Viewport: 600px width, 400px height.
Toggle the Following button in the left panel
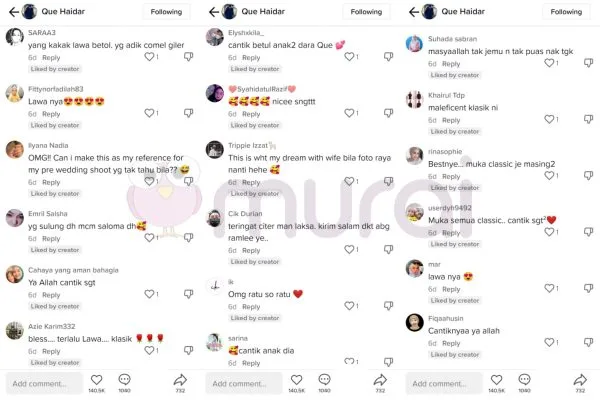[x=166, y=12]
